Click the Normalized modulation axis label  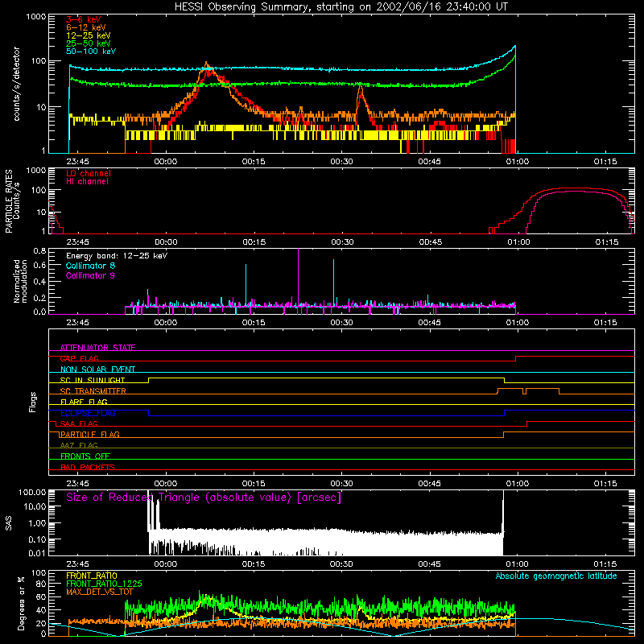[x=20, y=281]
